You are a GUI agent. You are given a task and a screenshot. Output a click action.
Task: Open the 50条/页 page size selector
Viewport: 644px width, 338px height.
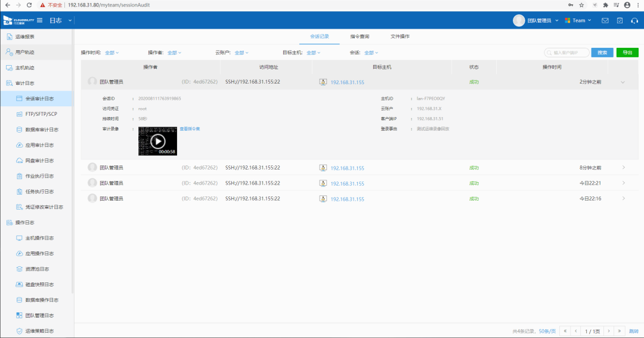coord(547,331)
